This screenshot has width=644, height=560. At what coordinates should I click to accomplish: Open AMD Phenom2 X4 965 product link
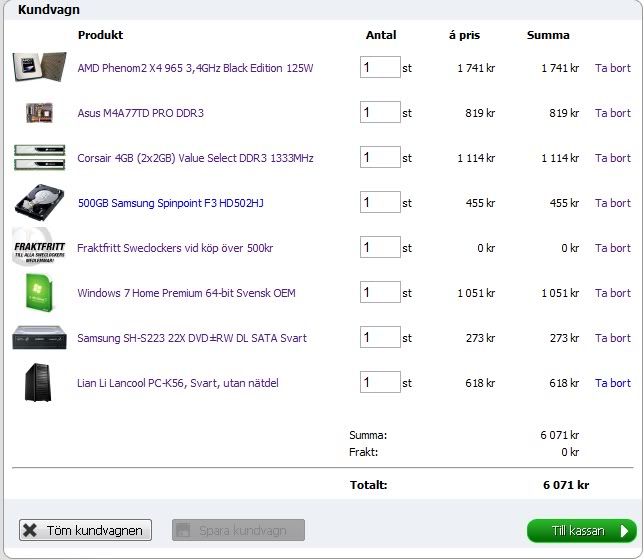(195, 68)
